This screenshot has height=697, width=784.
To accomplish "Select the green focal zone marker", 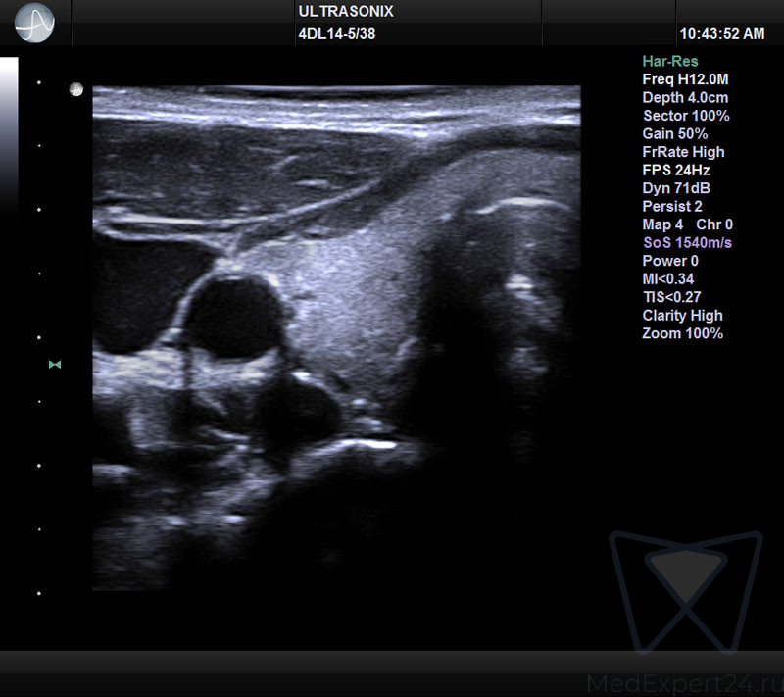I will pos(55,365).
